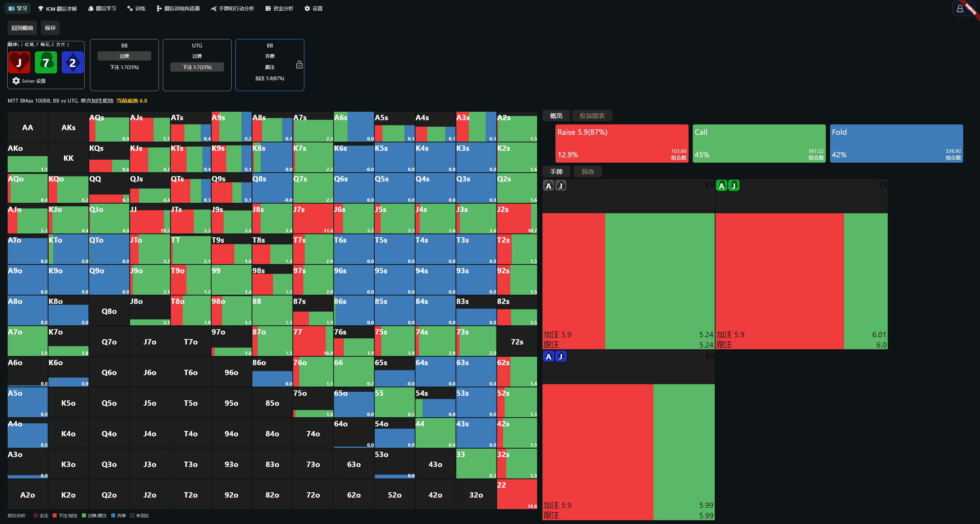Screen dimensions: 980x524
Task: Click the user account icon
Action: (x=960, y=8)
